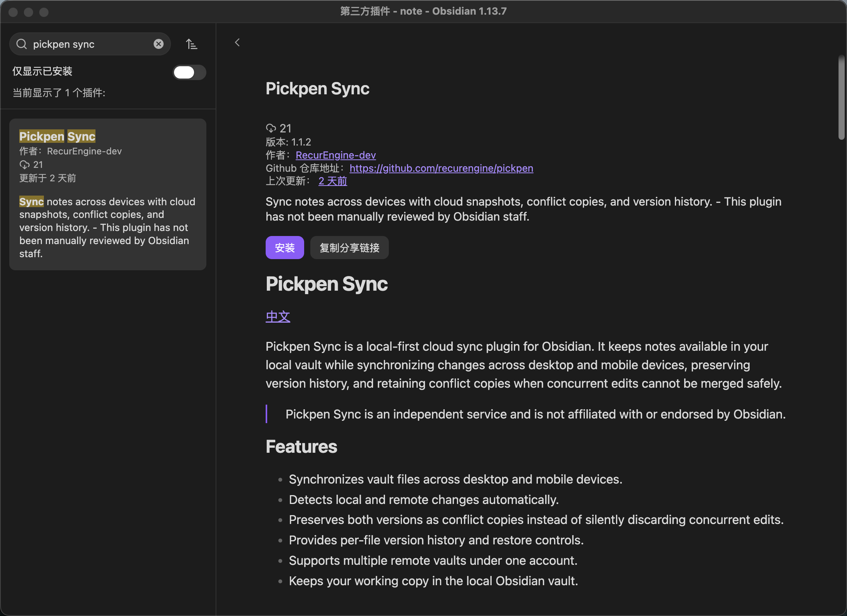Click the search field containing pickpen sync

click(90, 44)
